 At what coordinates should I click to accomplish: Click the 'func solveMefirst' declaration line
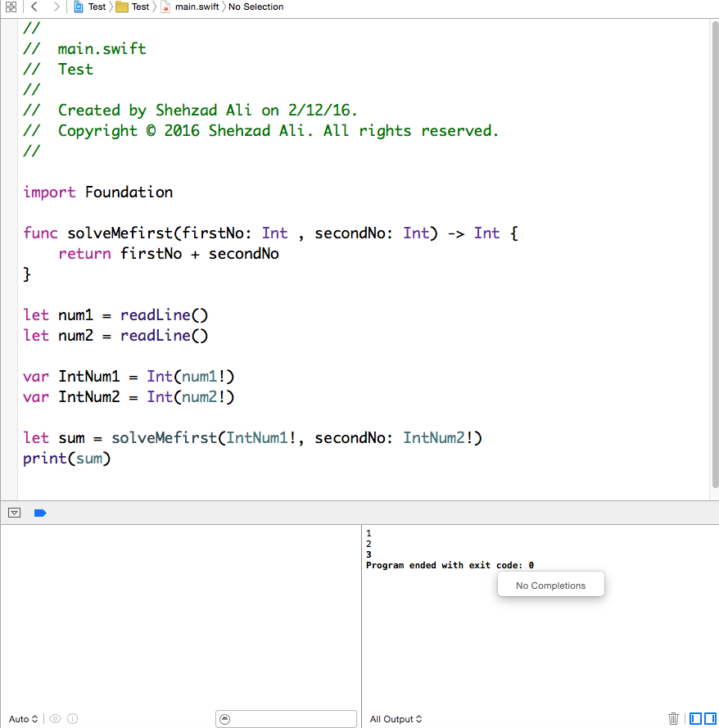[x=270, y=233]
